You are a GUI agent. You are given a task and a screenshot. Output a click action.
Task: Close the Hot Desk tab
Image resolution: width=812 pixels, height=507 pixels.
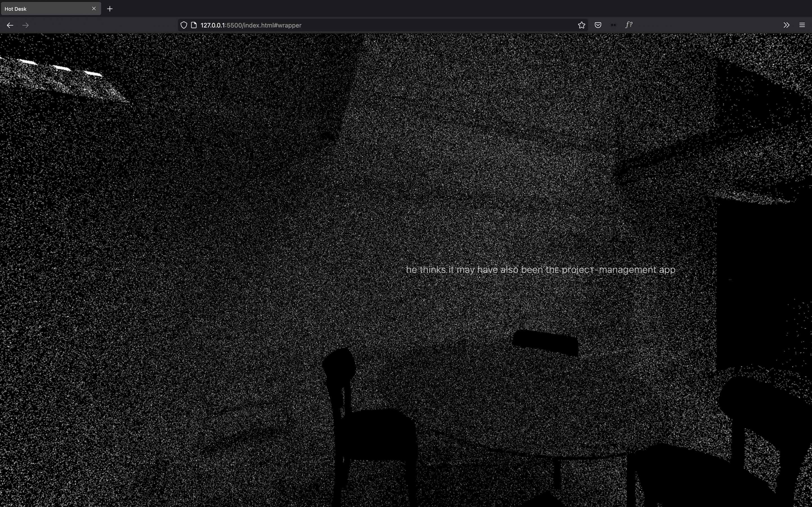point(94,9)
